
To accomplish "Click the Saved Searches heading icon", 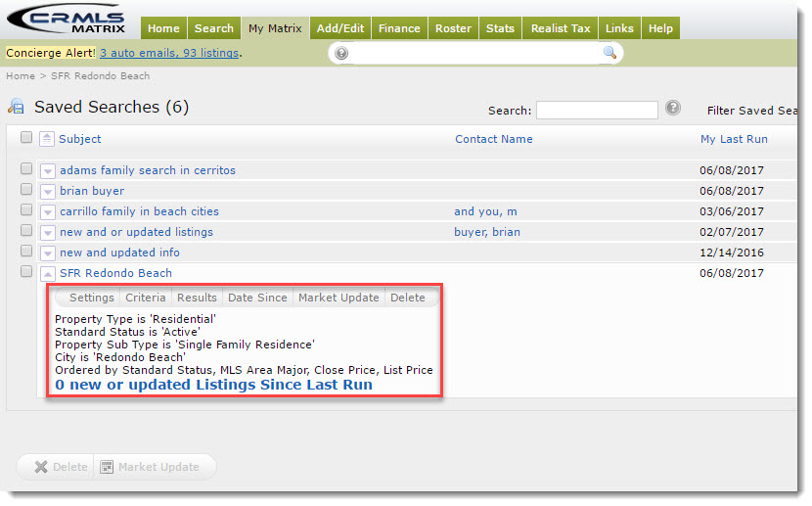I will (x=16, y=106).
